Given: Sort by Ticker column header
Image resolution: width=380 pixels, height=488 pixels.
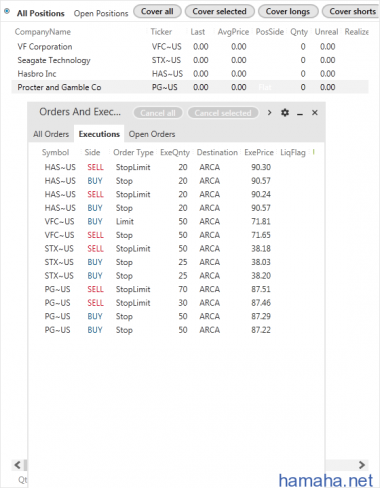Looking at the screenshot, I should (161, 32).
